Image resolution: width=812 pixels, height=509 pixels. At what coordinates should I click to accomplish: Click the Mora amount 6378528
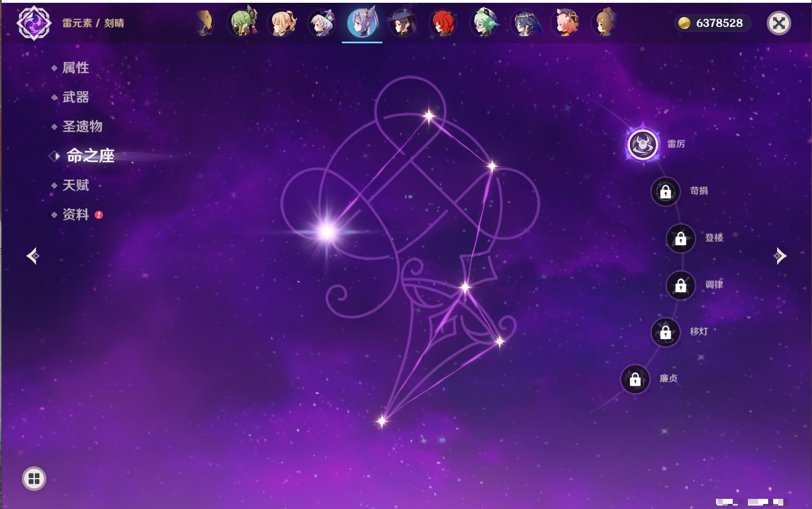pos(719,23)
